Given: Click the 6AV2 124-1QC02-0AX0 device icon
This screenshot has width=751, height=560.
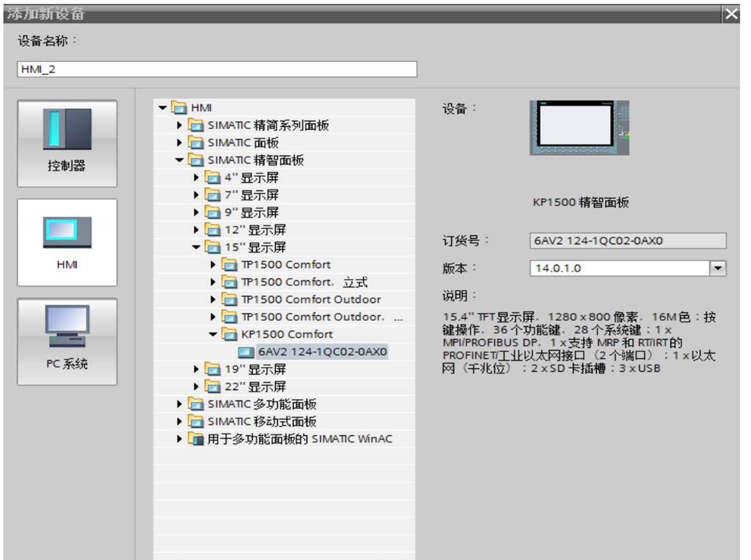Looking at the screenshot, I should (x=246, y=352).
